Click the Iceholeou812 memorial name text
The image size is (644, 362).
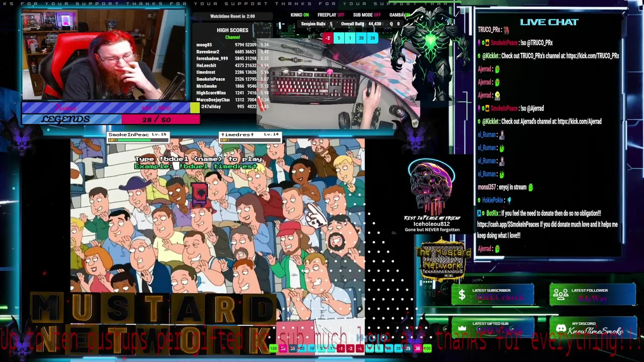pyautogui.click(x=431, y=224)
